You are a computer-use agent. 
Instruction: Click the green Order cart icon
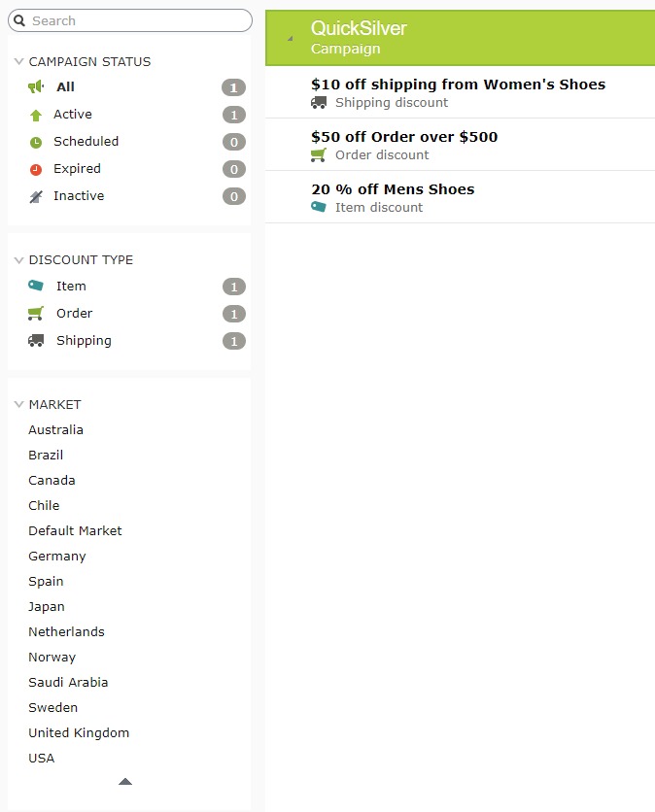pyautogui.click(x=36, y=313)
